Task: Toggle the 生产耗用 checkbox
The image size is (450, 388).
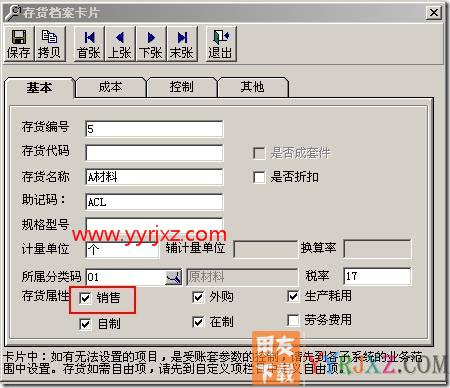Action: pyautogui.click(x=293, y=296)
